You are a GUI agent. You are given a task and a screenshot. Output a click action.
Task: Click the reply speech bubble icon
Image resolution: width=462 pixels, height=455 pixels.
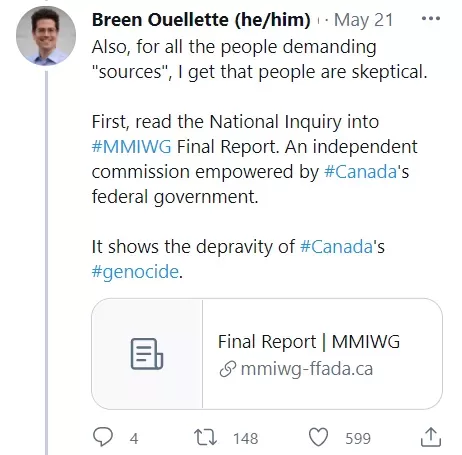pos(103,437)
